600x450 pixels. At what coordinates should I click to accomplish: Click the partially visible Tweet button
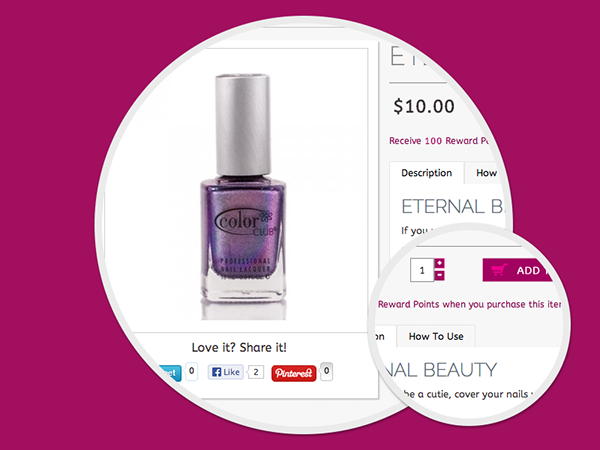(x=171, y=373)
